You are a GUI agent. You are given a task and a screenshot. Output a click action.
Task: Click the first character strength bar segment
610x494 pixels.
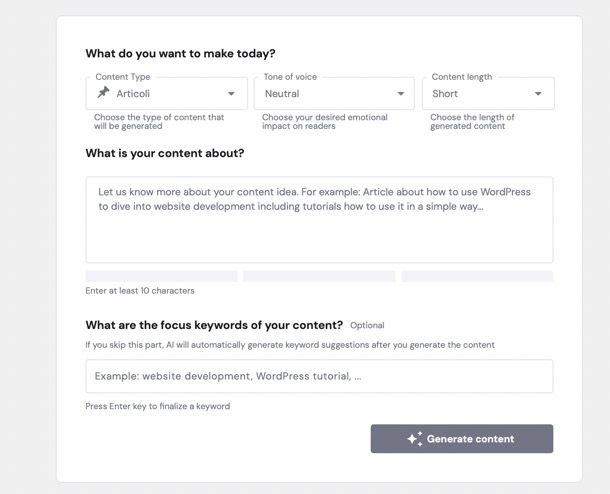coord(161,276)
